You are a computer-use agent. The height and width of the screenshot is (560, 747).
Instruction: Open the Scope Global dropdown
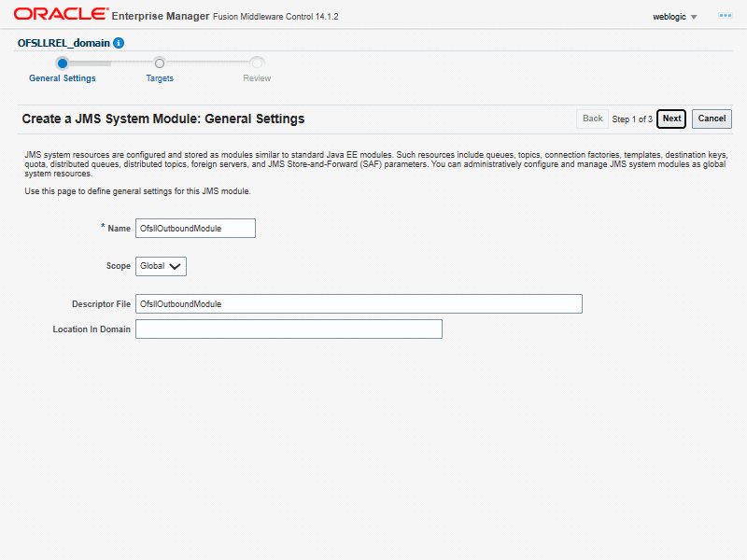click(161, 266)
